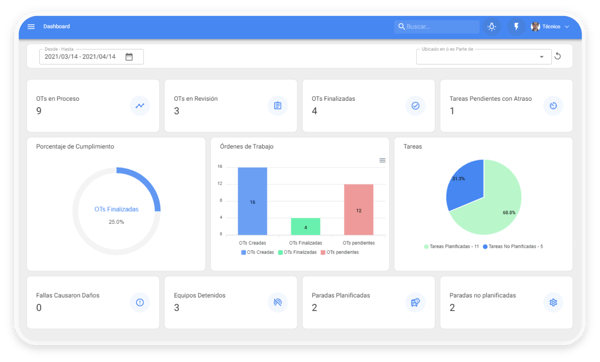Click the Fallas Causaron Daños label
This screenshot has width=600, height=362.
pos(68,295)
